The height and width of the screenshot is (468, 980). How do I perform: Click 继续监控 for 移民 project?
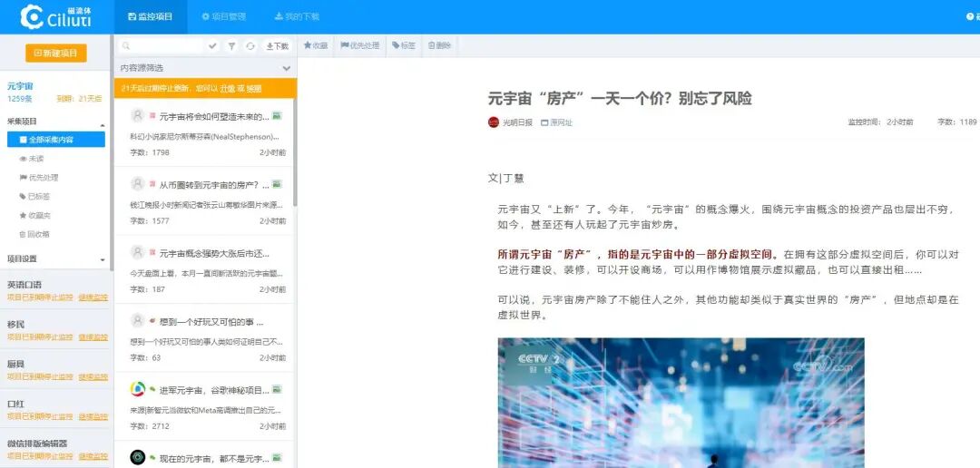pos(93,336)
